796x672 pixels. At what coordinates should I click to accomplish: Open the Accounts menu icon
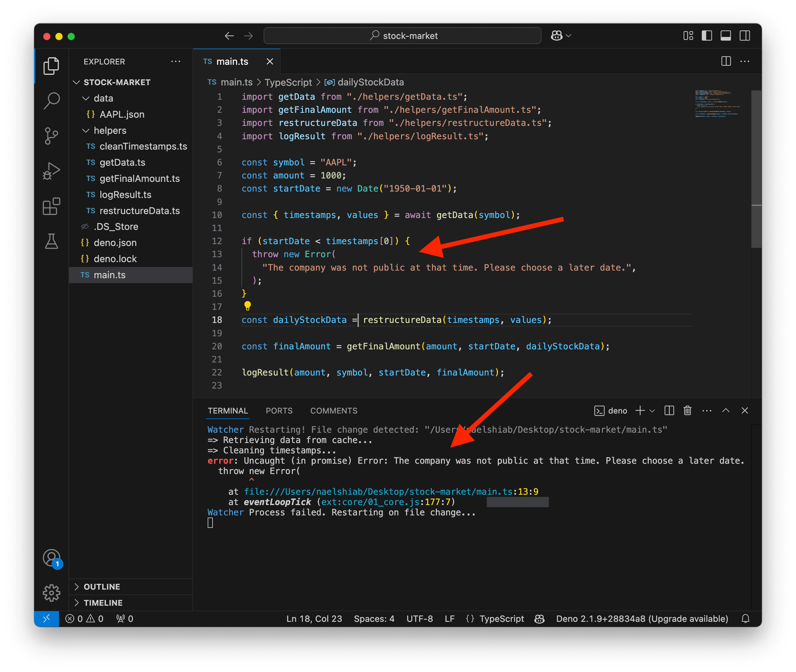[x=52, y=558]
